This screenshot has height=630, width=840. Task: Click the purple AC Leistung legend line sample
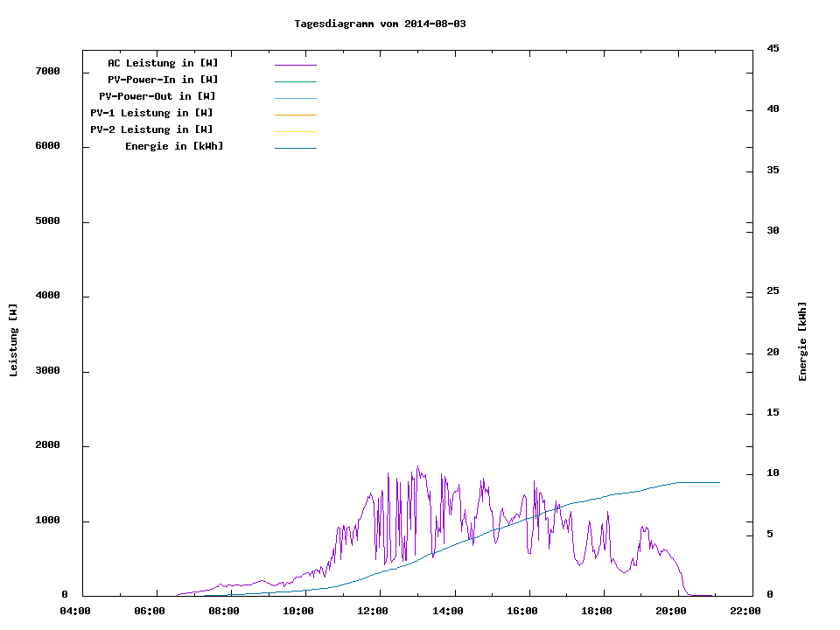pos(295,65)
